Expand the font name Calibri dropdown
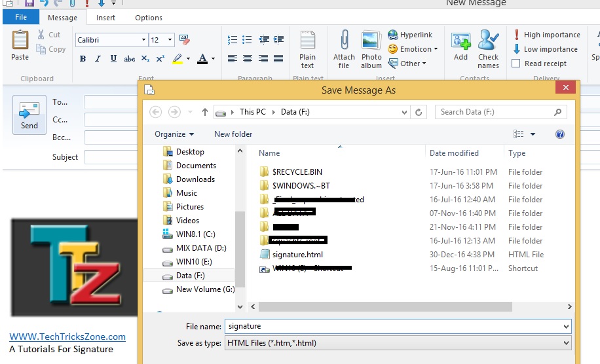This screenshot has width=600, height=364. (143, 40)
